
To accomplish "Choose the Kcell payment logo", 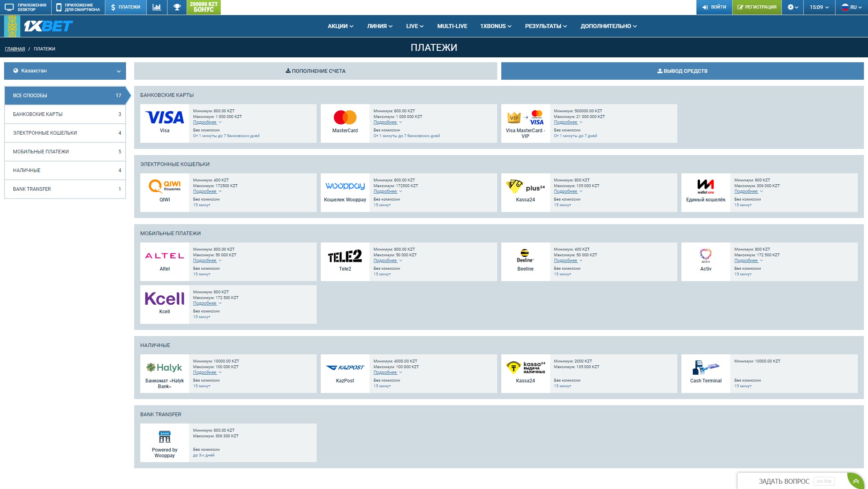I will 165,299.
